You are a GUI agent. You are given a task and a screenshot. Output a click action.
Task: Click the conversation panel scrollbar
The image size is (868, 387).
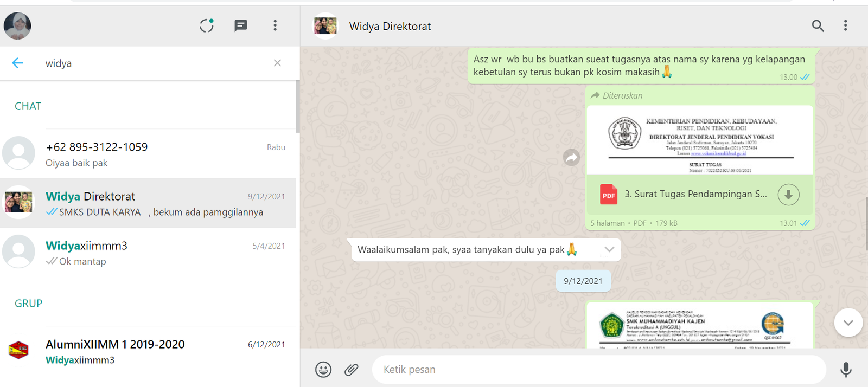click(866, 223)
